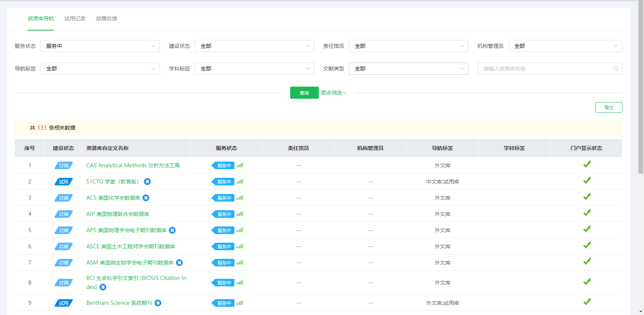Click the info icon next to ACS 美国化学会数据库
Image resolution: width=644 pixels, height=315 pixels.
146,198
